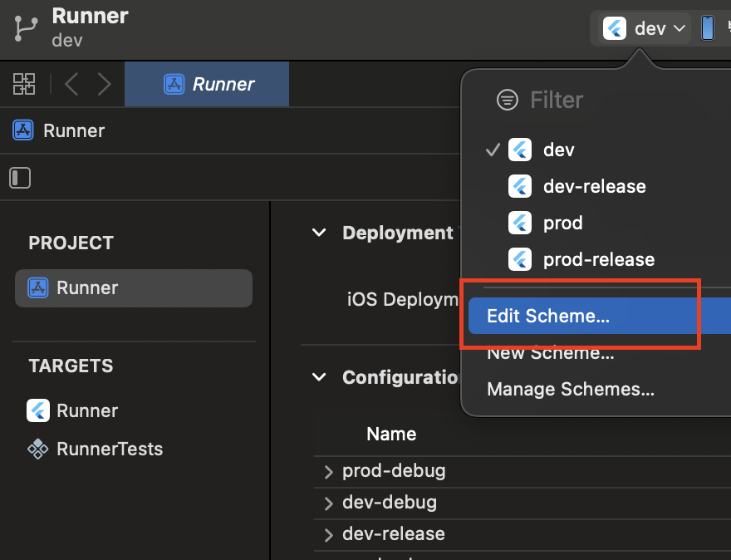Go forward with the right chevron
Image resolution: width=731 pixels, height=560 pixels.
(104, 85)
